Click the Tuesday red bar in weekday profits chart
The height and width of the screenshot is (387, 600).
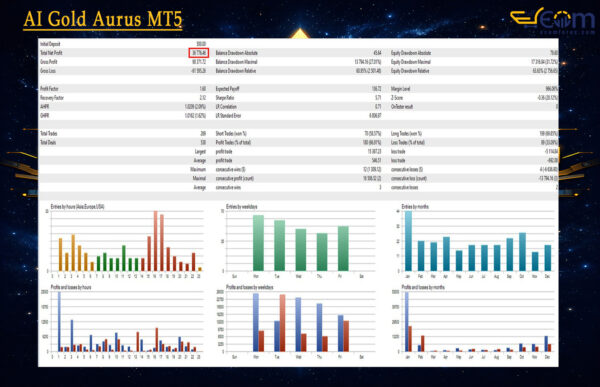pos(282,323)
